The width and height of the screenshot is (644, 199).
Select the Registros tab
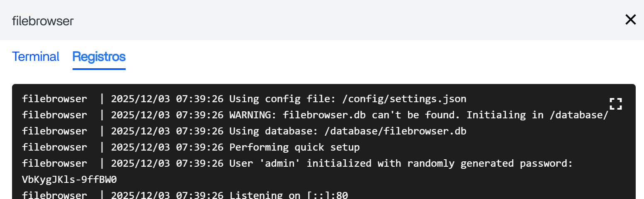click(99, 56)
